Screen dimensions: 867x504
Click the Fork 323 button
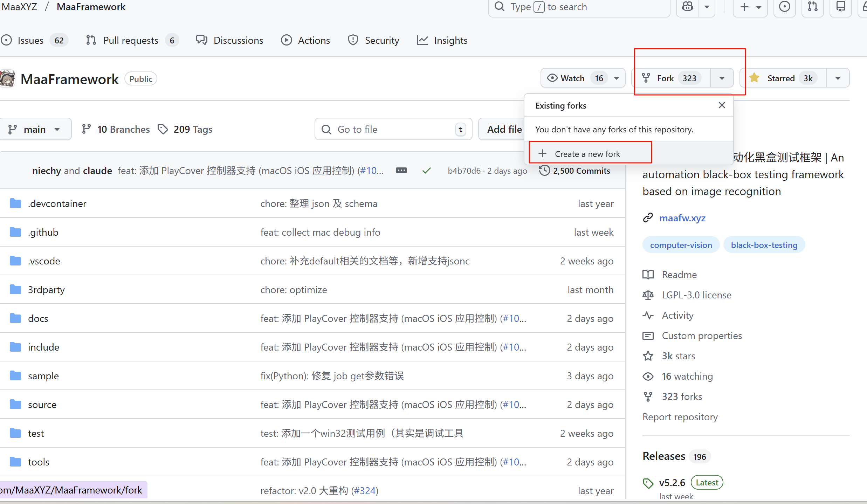tap(671, 78)
